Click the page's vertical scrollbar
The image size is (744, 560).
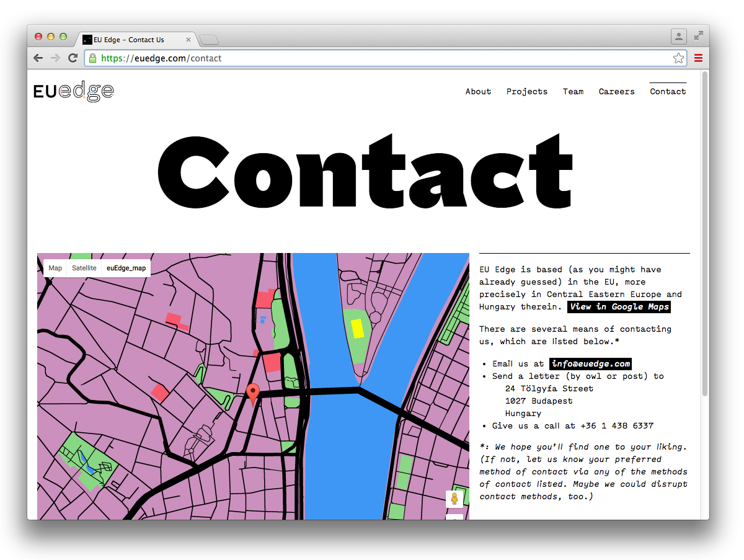[x=704, y=236]
